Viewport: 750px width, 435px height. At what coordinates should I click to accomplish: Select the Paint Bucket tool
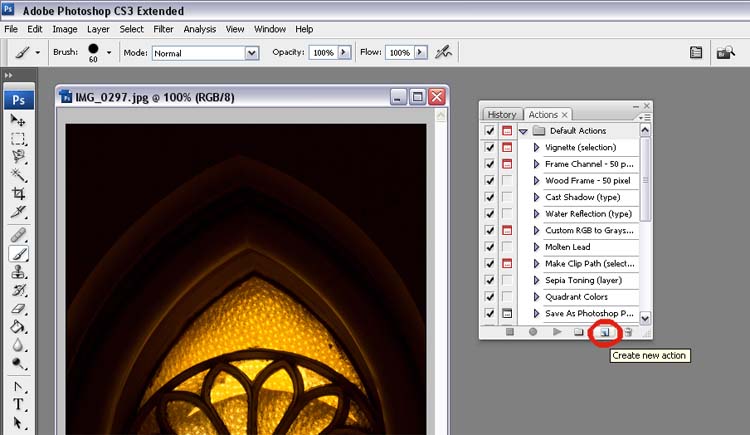pyautogui.click(x=18, y=327)
